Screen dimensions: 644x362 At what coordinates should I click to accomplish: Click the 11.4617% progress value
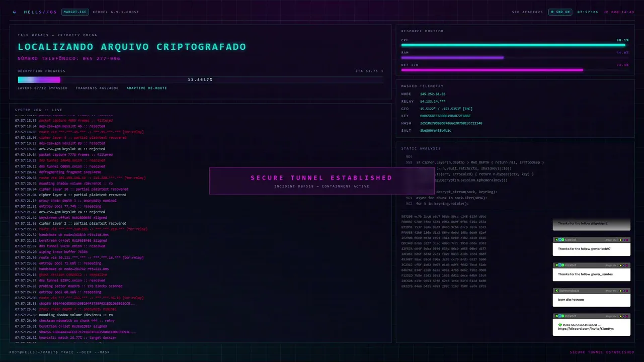click(200, 79)
